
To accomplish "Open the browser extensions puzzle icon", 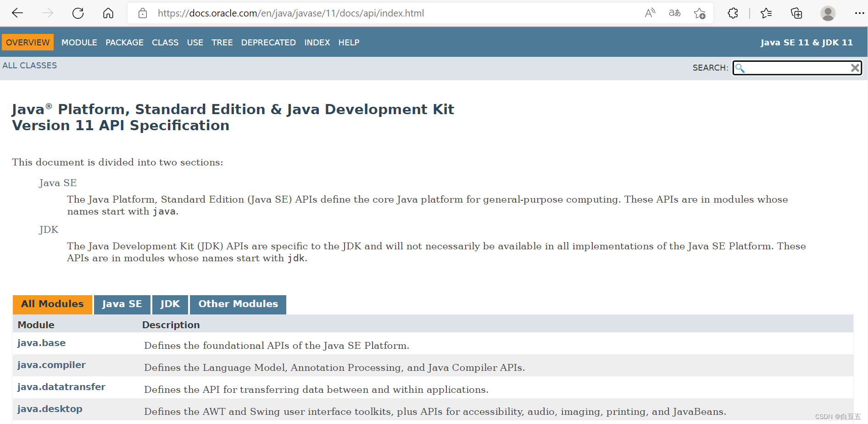I will pyautogui.click(x=733, y=13).
